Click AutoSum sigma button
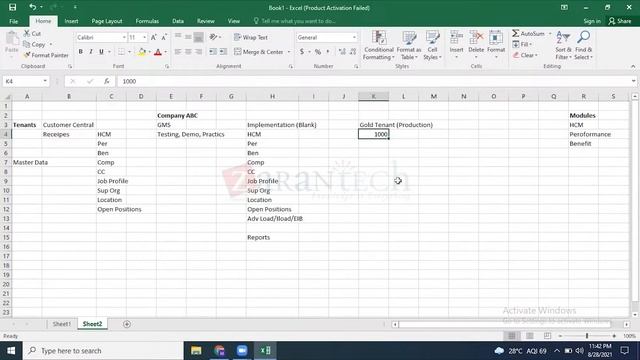Viewport: 640px width, 360px height. coord(529,33)
